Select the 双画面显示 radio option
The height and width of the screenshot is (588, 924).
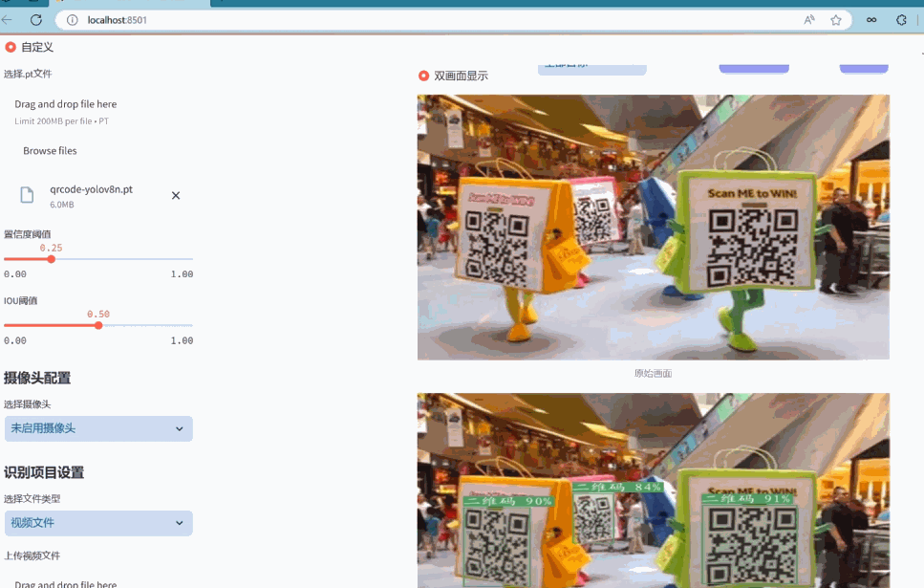tap(423, 76)
